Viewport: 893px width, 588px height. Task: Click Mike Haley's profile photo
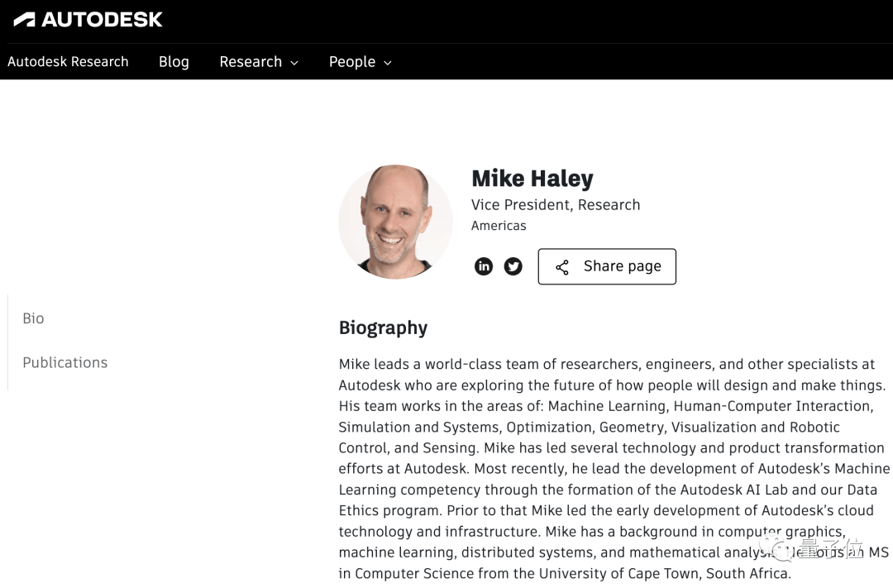[x=395, y=222]
